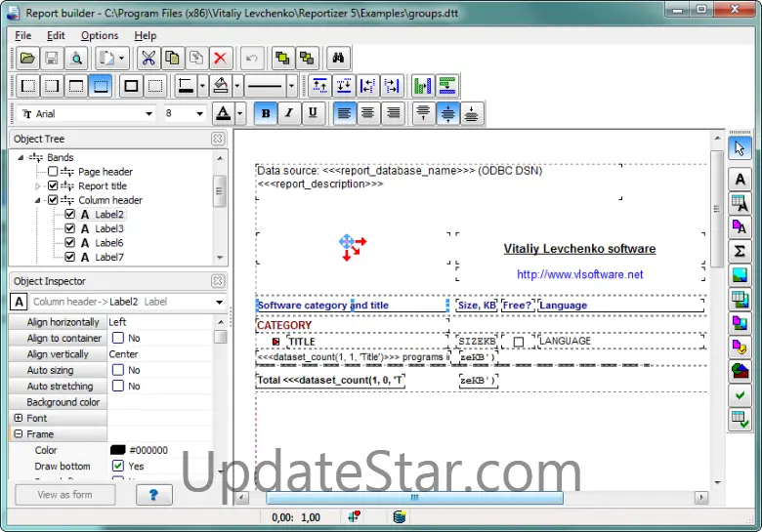Open the Help menu
762x532 pixels.
coord(146,35)
